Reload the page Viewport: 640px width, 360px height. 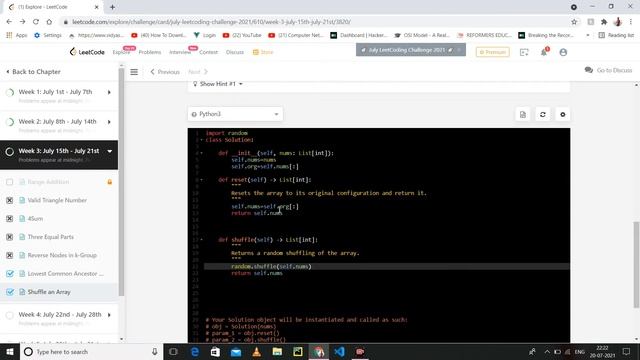click(36, 22)
